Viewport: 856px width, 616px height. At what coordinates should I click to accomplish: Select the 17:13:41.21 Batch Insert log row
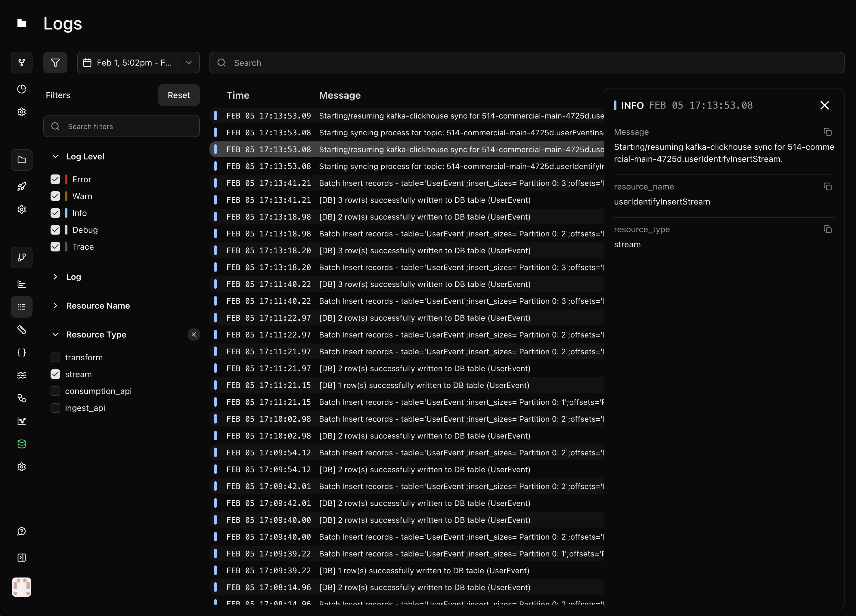pos(415,183)
